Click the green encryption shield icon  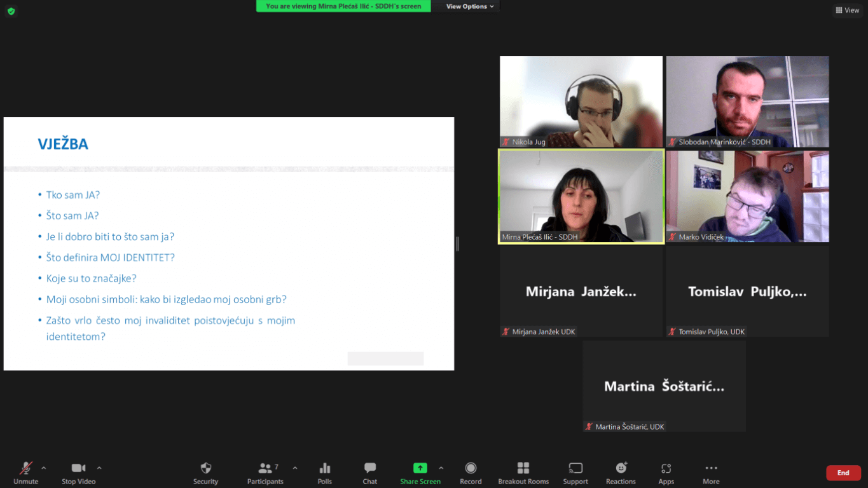(11, 11)
